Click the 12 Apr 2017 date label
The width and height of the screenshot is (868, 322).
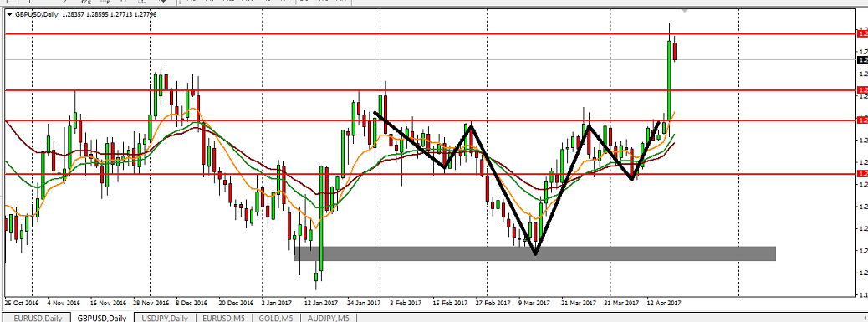tap(664, 304)
